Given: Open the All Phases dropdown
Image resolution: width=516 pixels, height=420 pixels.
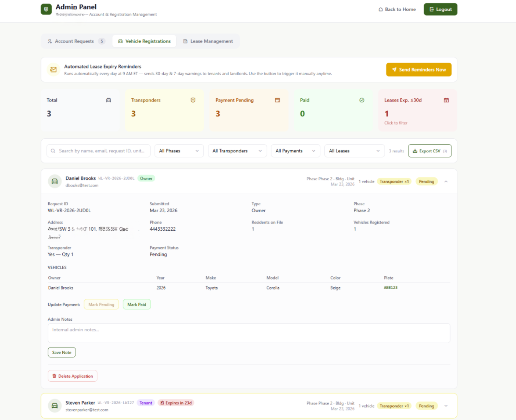Looking at the screenshot, I should point(179,151).
